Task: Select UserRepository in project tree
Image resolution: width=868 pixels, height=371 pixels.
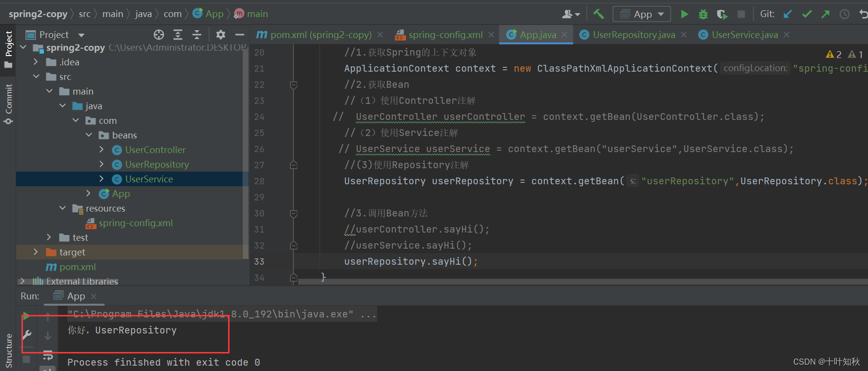Action: (x=156, y=164)
